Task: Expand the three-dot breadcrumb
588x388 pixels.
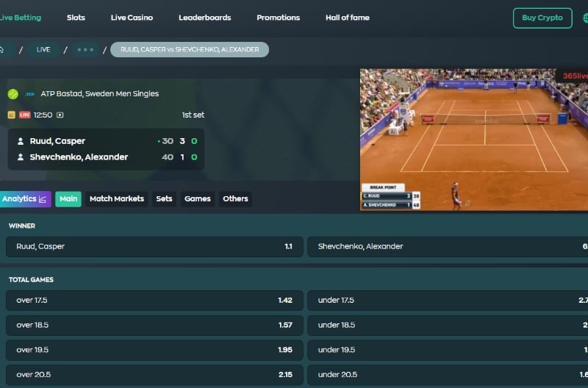Action: [85, 49]
